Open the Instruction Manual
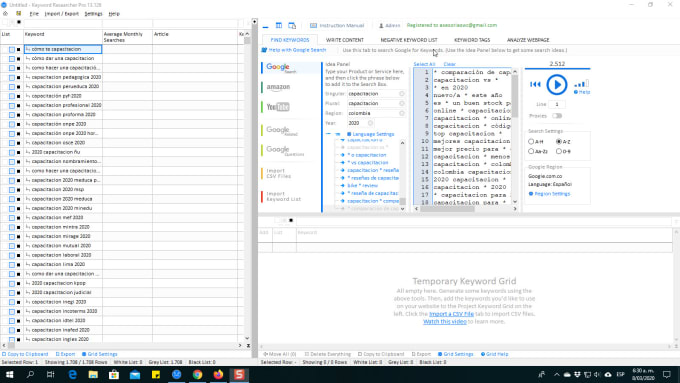The image size is (680, 383). [337, 26]
